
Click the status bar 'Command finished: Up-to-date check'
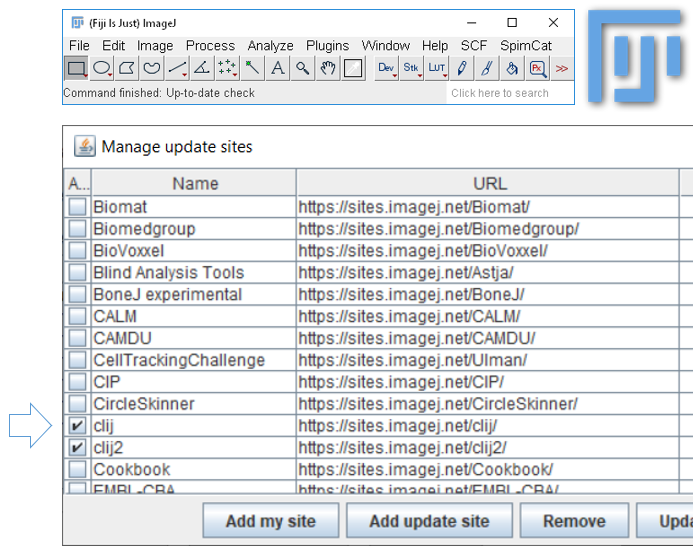159,93
